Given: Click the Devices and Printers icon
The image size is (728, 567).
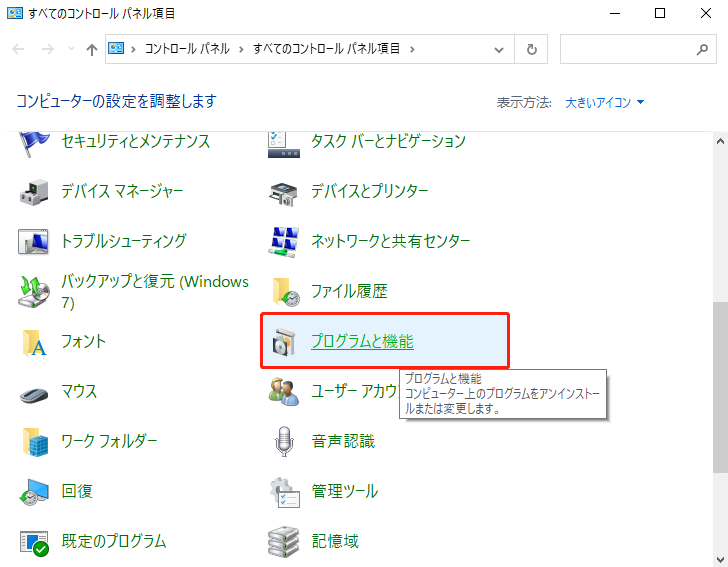Looking at the screenshot, I should click(283, 194).
